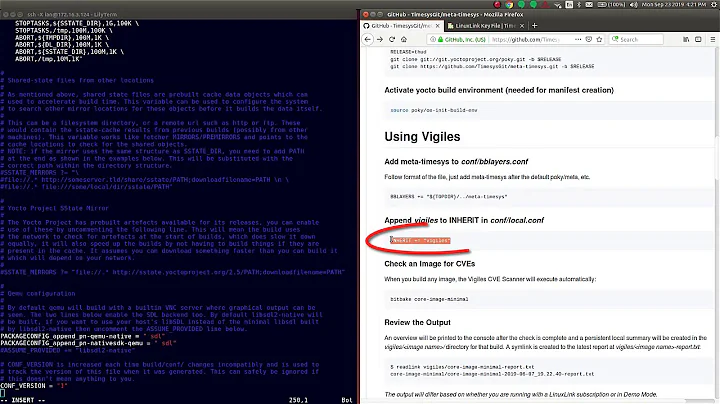This screenshot has width=720, height=404.
Task: Click 'readlink vigiles/core-image-minimal-report.txt' line
Action: [462, 367]
